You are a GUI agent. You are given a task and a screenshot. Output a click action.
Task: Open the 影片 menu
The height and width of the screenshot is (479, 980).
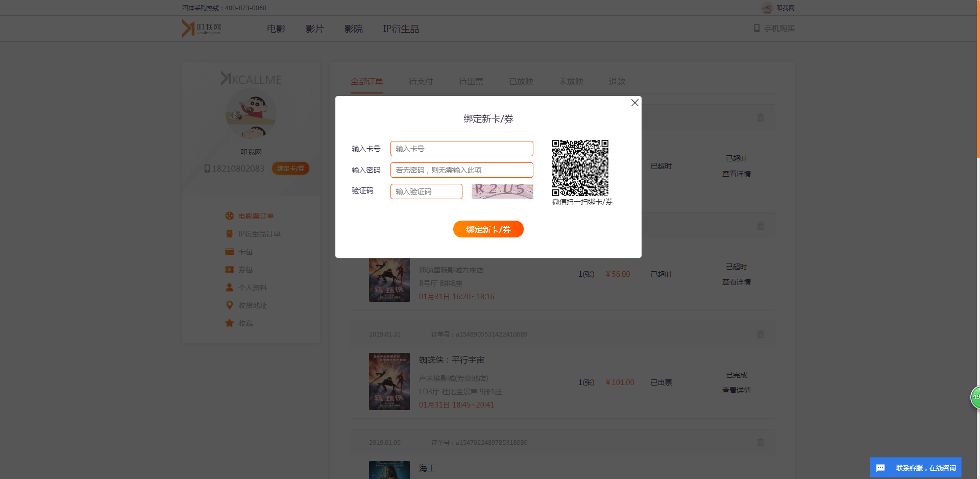tap(315, 29)
